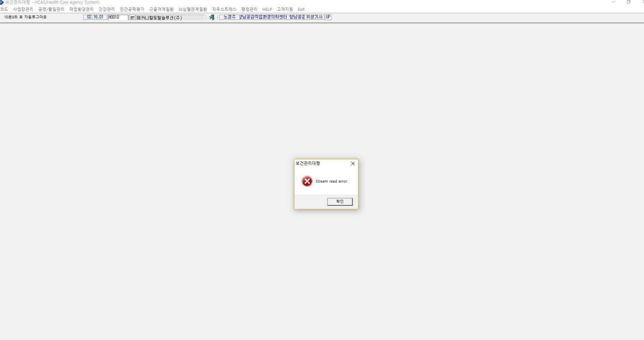This screenshot has width=644, height=340.
Task: Open the 직무스트레스 menu
Action: click(x=224, y=10)
